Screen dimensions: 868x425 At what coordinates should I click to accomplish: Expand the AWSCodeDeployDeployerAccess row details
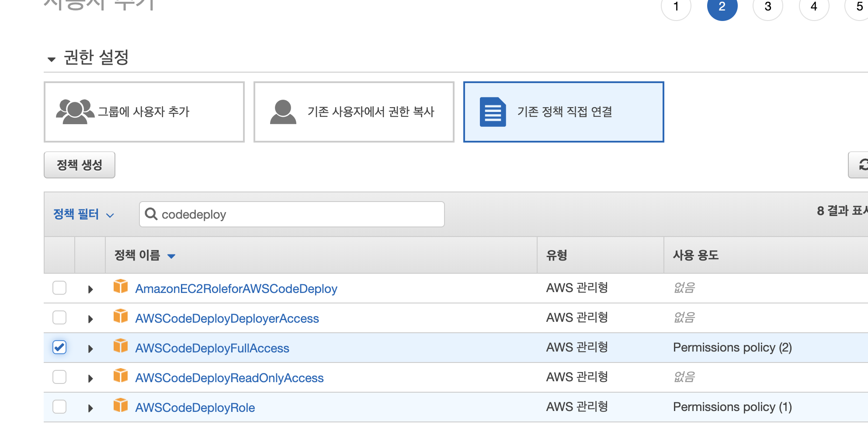(x=90, y=319)
